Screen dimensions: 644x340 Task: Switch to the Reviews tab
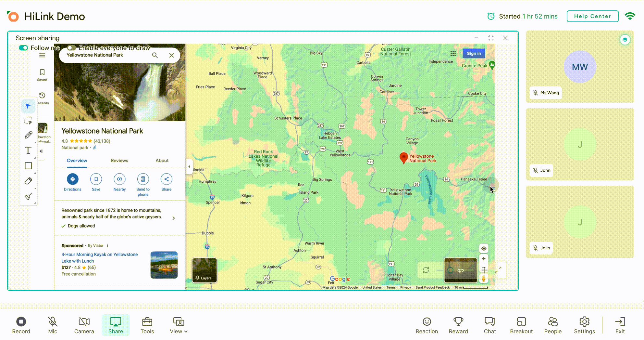pos(119,161)
